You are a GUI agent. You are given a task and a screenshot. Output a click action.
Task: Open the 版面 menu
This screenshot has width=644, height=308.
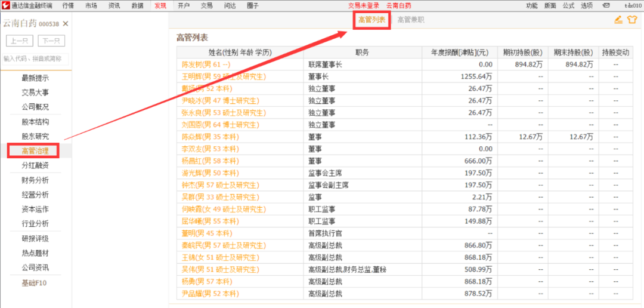(x=550, y=6)
